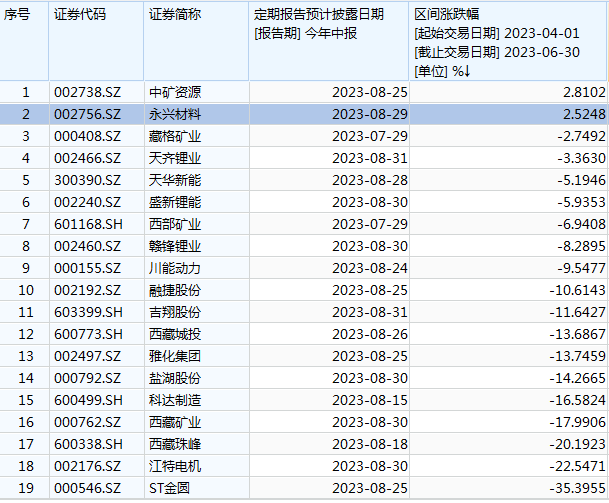609x503 pixels.
Task: Select the 天华新能 name cell
Action: click(x=175, y=180)
